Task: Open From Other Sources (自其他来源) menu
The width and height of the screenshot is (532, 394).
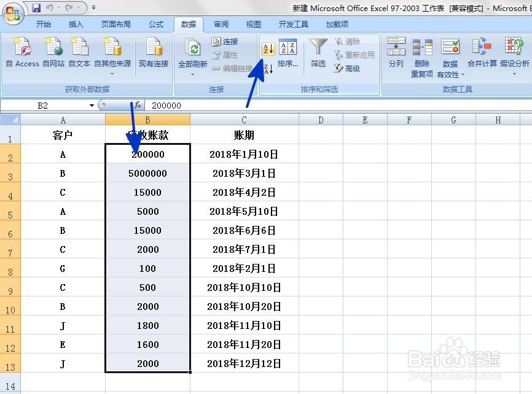Action: coord(112,56)
